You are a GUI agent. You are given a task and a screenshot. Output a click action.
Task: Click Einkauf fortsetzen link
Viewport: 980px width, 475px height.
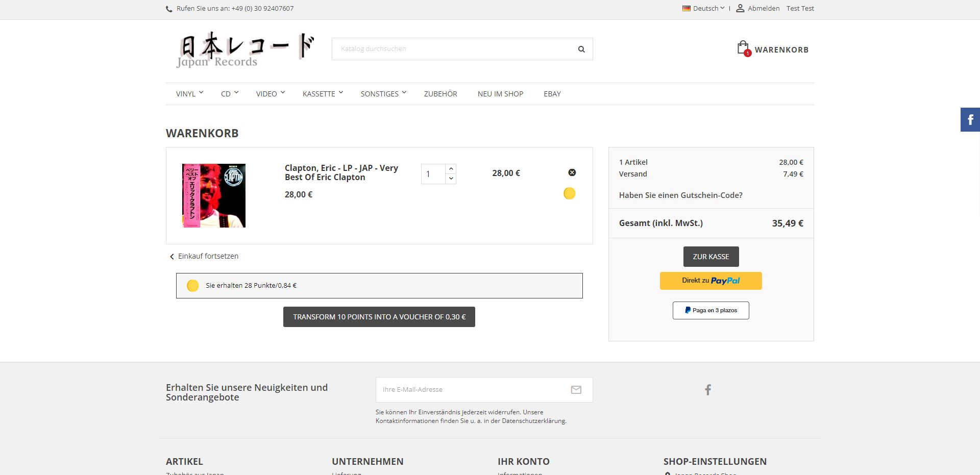pos(204,256)
